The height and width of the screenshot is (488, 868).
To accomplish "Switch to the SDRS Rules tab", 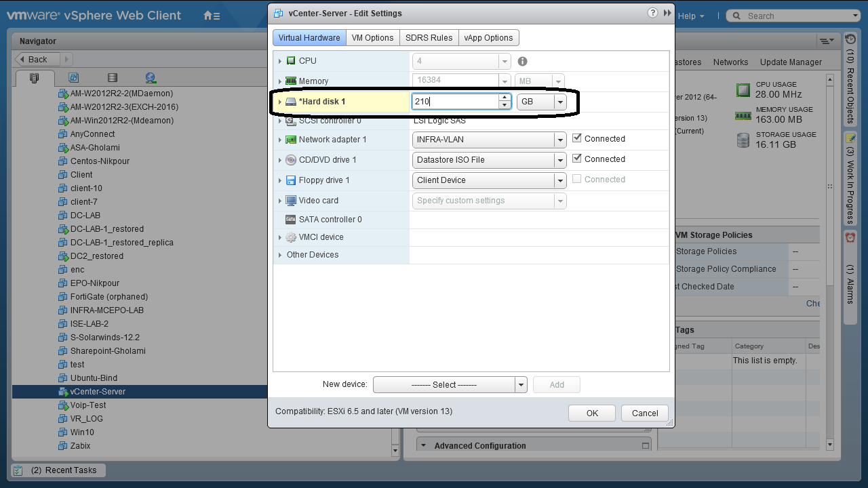I will tap(429, 38).
